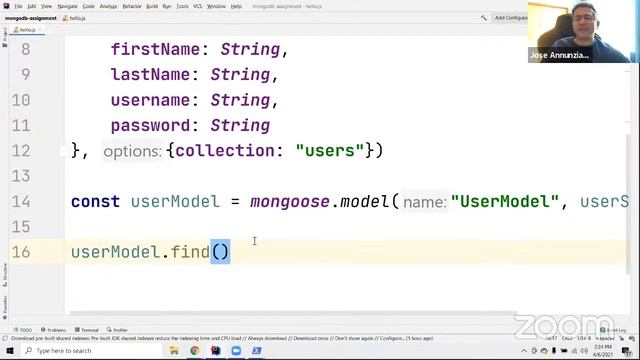This screenshot has height=360, width=640.
Task: Open Zoom from the taskbar
Action: point(236,351)
